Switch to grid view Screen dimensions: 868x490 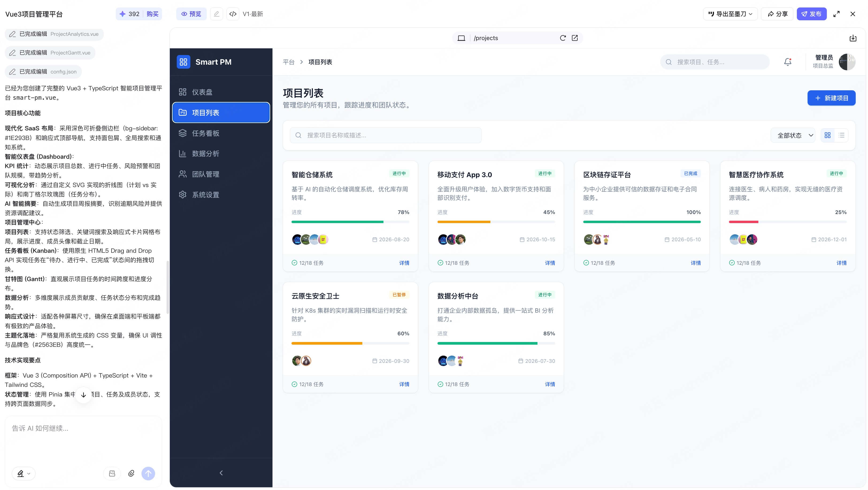(x=827, y=135)
